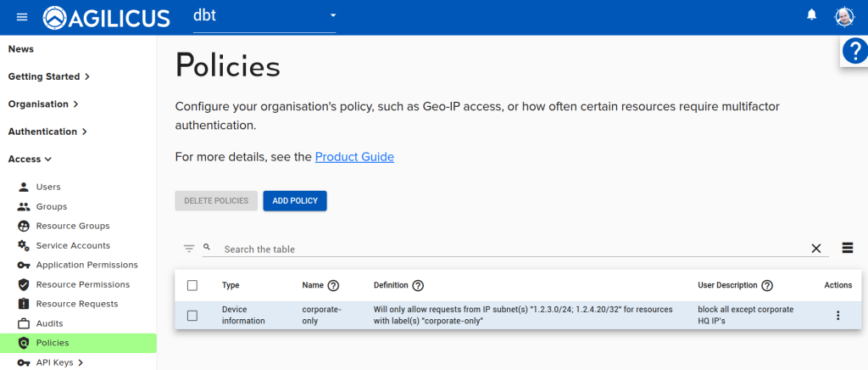The width and height of the screenshot is (868, 370).
Task: Click the Audits briefcase icon
Action: pyautogui.click(x=23, y=323)
